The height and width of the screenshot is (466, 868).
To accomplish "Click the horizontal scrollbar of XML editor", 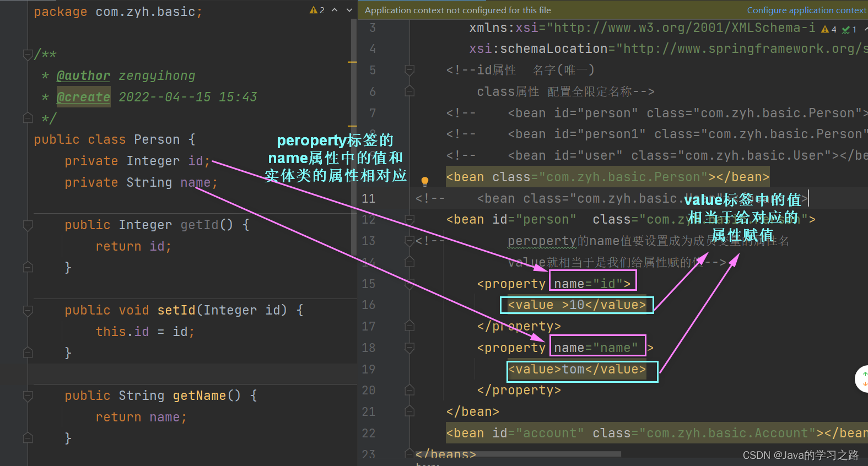I will [519, 454].
